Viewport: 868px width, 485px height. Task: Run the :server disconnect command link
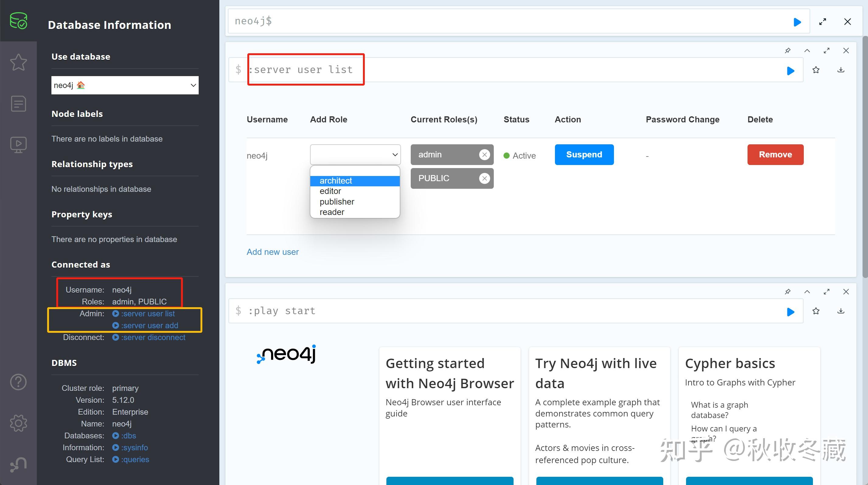[x=153, y=337]
